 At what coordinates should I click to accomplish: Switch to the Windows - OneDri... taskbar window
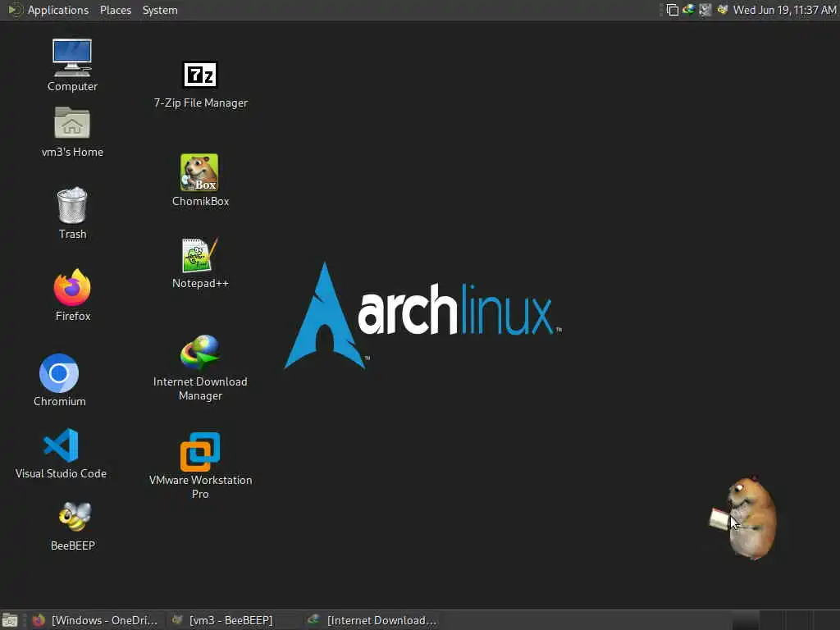point(95,620)
